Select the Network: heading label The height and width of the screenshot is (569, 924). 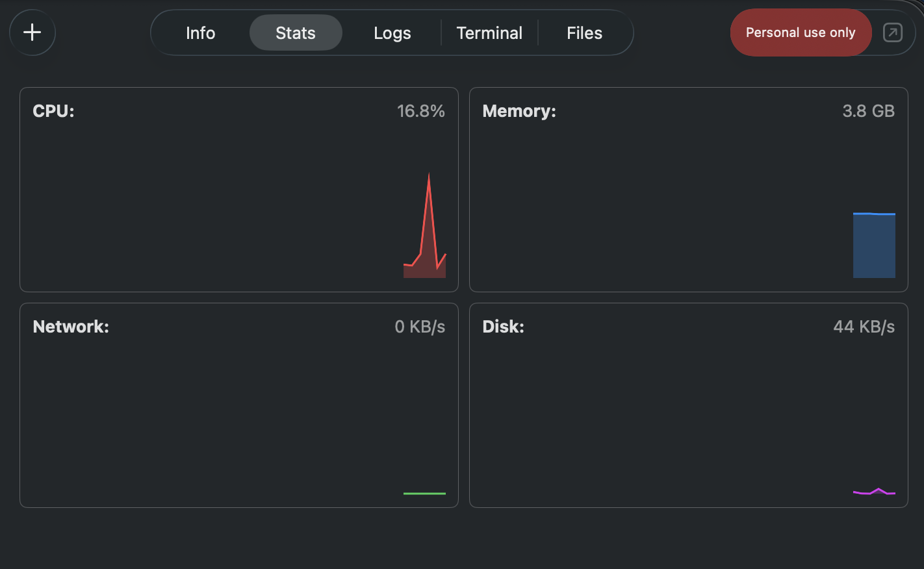click(71, 327)
